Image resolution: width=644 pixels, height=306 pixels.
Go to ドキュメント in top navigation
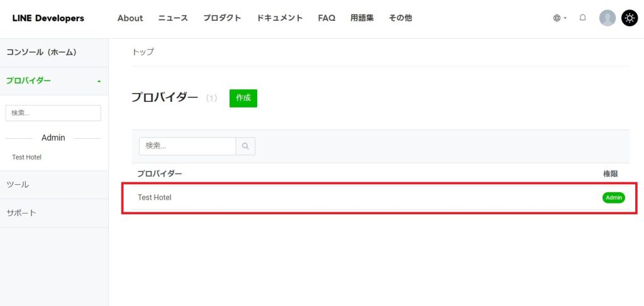pos(279,18)
